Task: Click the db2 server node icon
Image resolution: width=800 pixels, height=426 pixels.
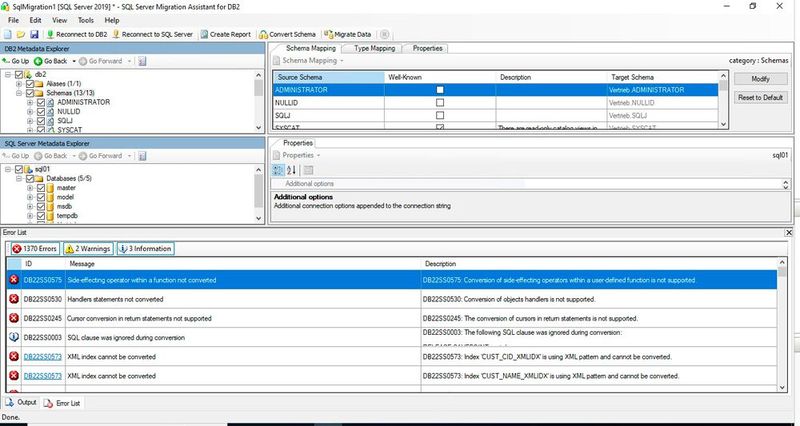Action: click(x=29, y=74)
